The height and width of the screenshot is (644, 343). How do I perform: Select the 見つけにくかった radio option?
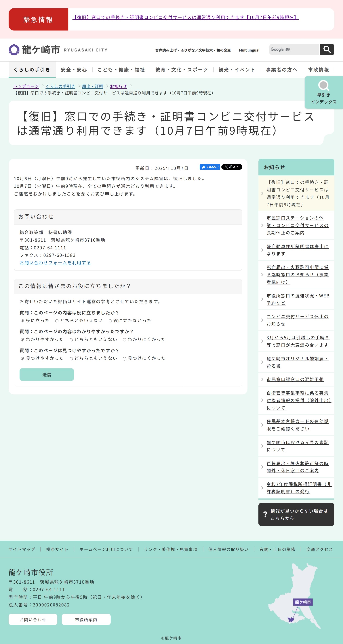(x=124, y=359)
